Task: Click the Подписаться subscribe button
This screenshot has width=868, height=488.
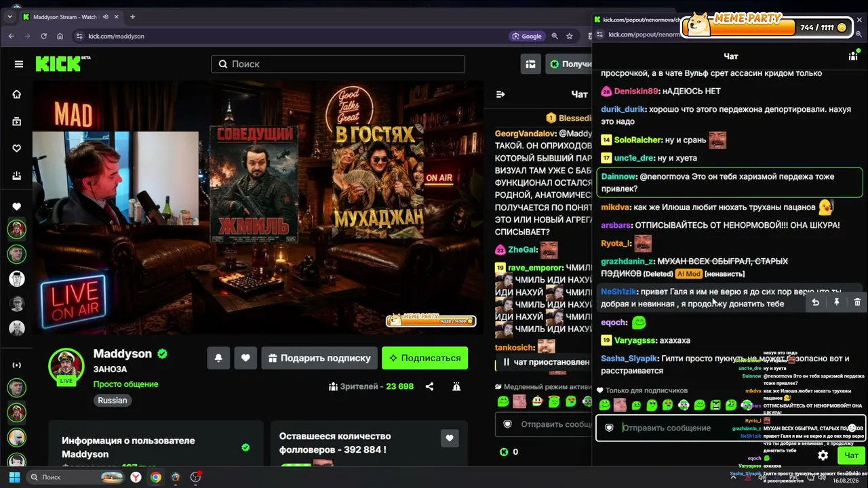Action: [x=425, y=358]
